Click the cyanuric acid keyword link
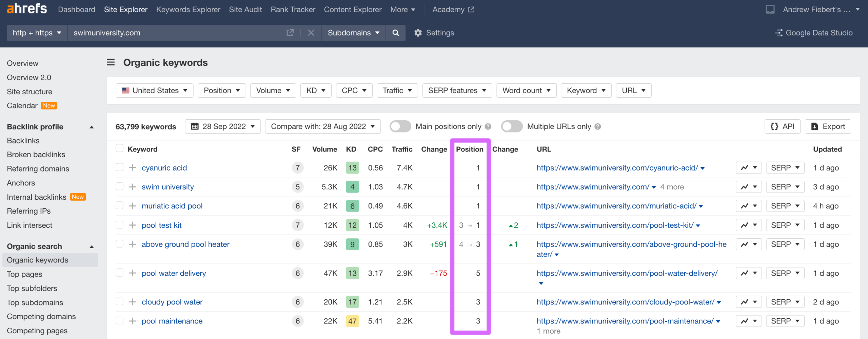The height and width of the screenshot is (339, 868). pyautogui.click(x=164, y=168)
